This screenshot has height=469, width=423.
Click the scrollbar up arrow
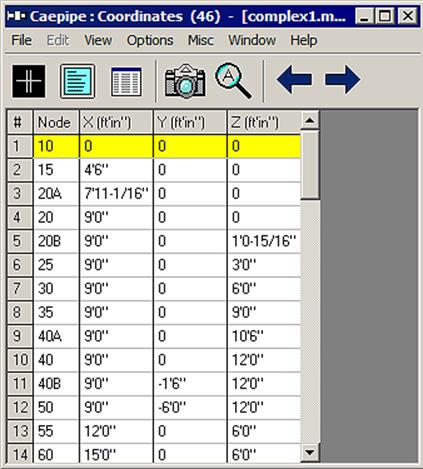310,120
